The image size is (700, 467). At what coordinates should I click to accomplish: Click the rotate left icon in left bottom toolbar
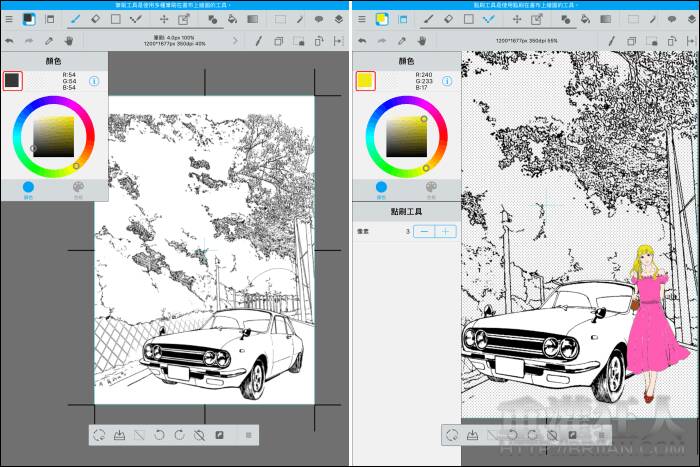click(x=159, y=435)
